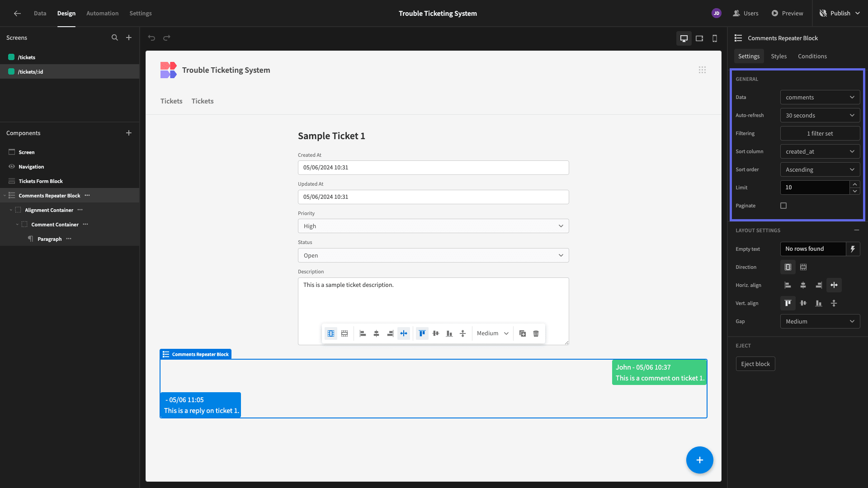Click the Publish button
868x488 pixels.
[840, 13]
